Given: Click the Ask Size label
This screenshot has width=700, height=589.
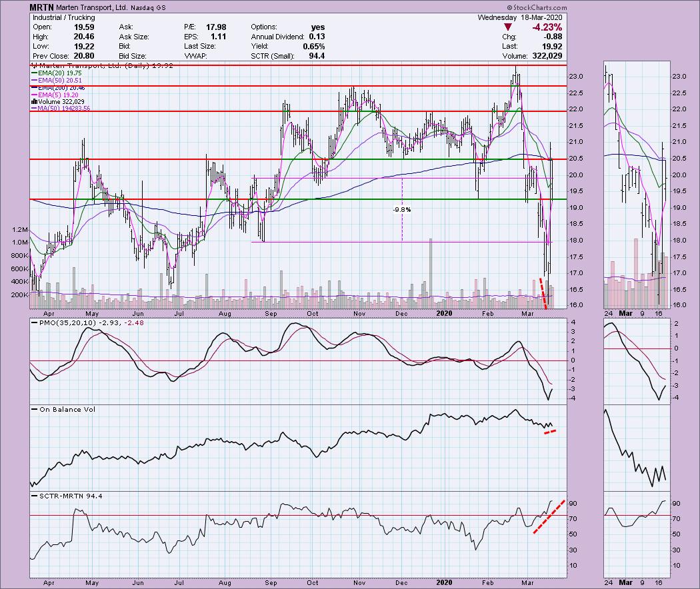Looking at the screenshot, I should click(134, 37).
